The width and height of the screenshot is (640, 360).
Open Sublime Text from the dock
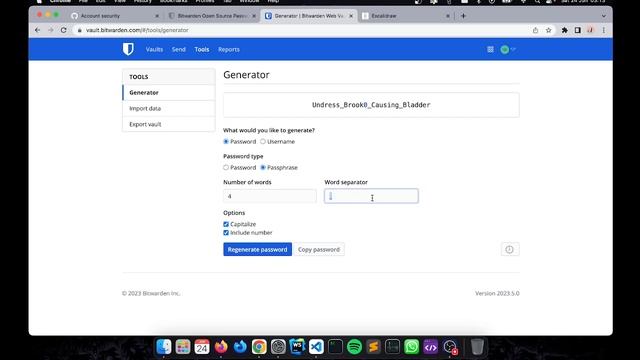373,347
